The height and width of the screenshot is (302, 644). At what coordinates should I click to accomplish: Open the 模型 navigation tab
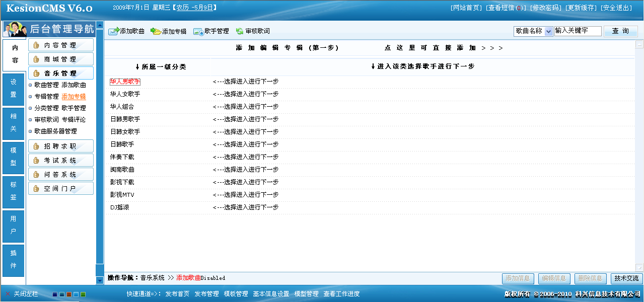pos(13,156)
